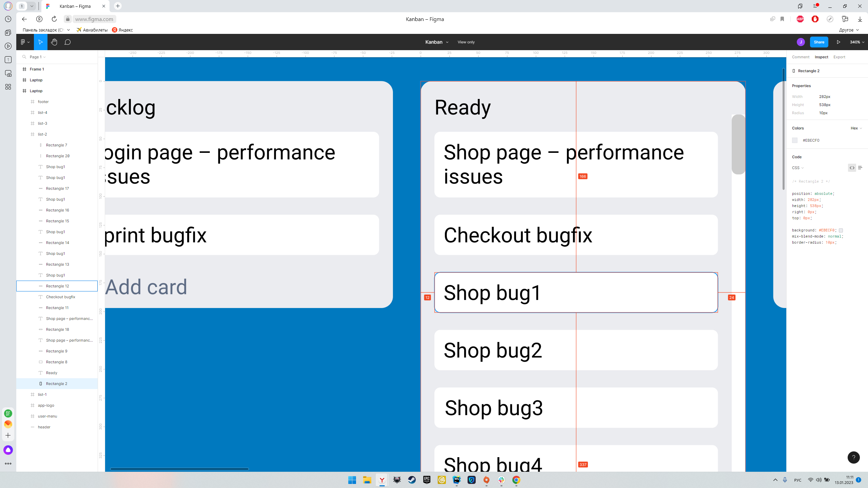Select the Checkout bugfix text layer
This screenshot has height=488, width=868.
click(x=57, y=297)
